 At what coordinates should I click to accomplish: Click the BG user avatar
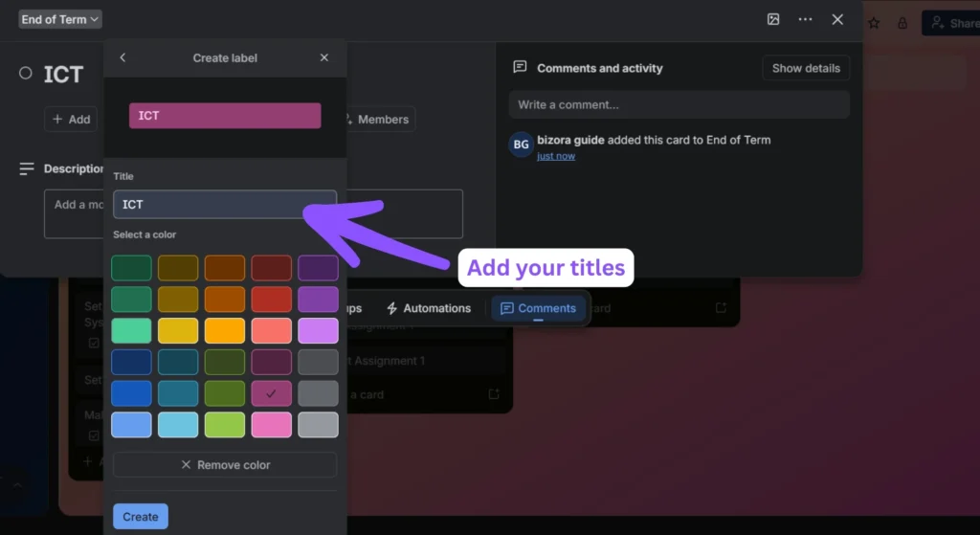click(521, 145)
